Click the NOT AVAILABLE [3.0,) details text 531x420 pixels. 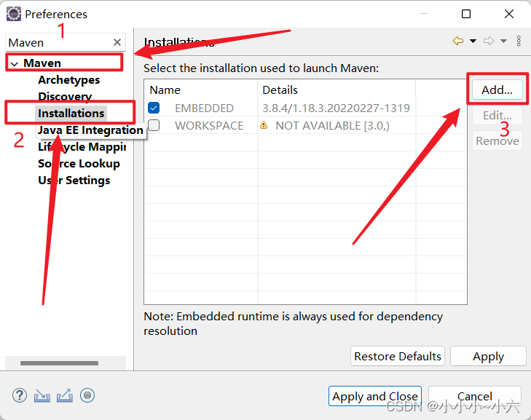click(x=333, y=125)
